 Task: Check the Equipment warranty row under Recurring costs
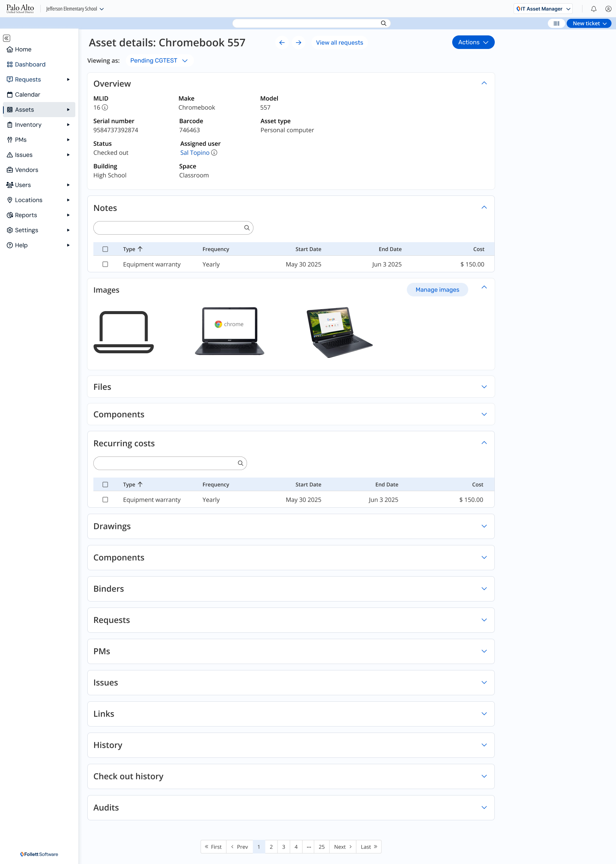click(105, 500)
